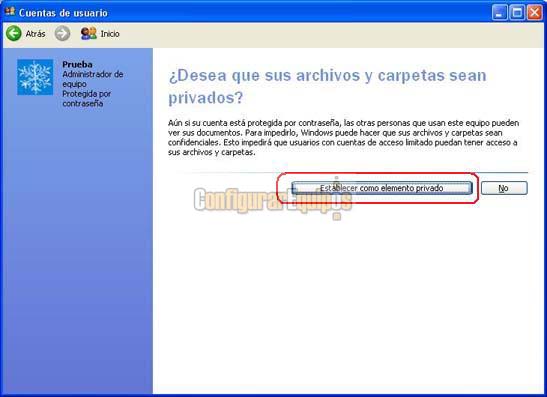This screenshot has width=547, height=397.
Task: Open Inicio via the two-users icon
Action: pos(89,33)
